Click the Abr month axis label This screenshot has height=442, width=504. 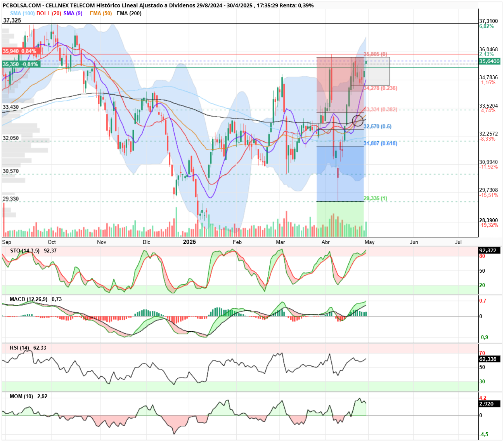point(326,242)
